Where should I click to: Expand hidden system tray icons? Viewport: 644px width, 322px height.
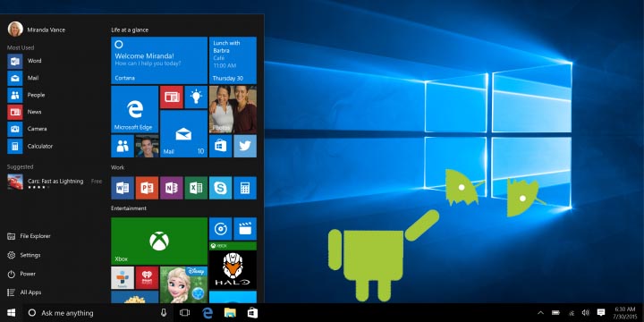[x=540, y=313]
